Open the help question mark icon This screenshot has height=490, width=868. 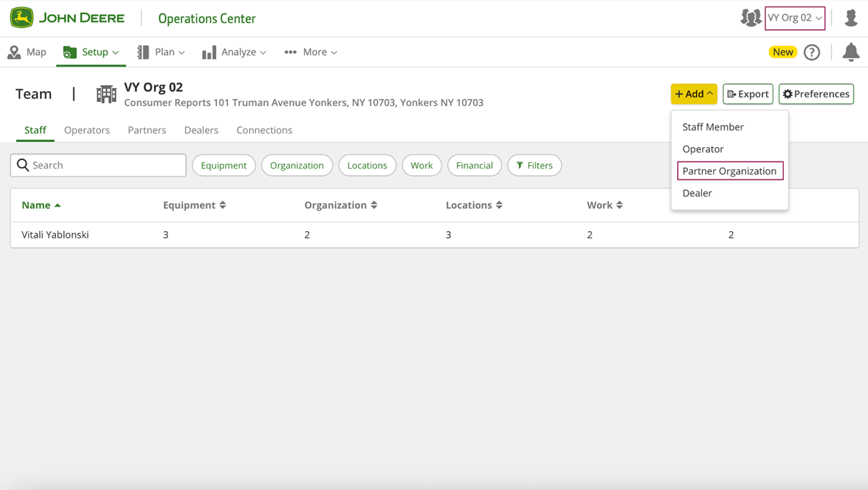[811, 52]
